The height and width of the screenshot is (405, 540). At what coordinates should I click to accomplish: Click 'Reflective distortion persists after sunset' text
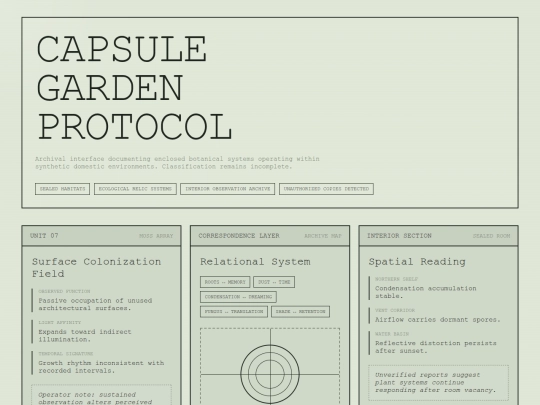click(436, 347)
